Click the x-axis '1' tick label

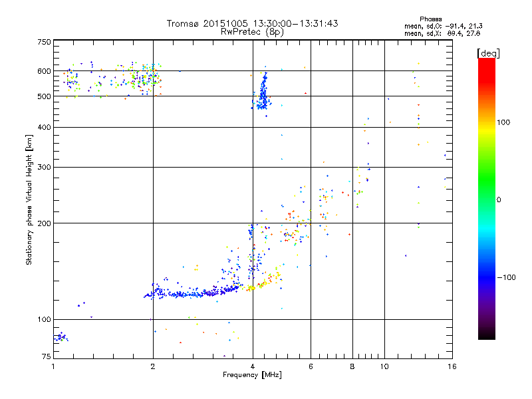[x=53, y=366]
